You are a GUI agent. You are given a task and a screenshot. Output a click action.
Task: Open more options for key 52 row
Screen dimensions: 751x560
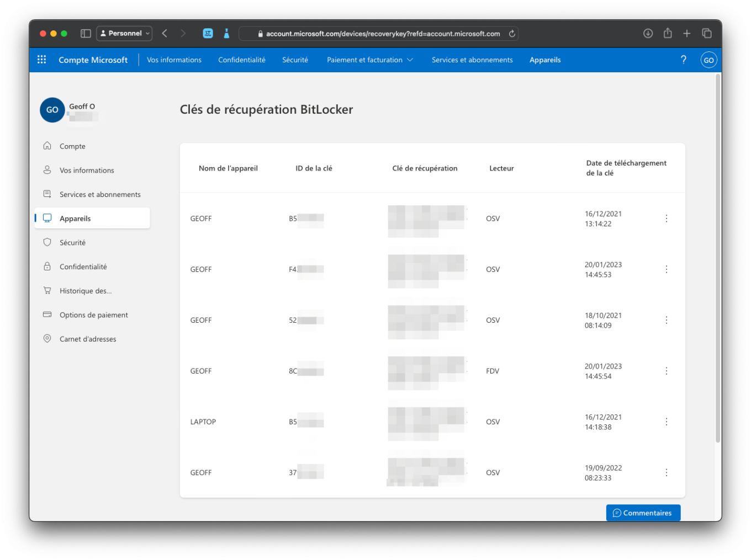[667, 320]
